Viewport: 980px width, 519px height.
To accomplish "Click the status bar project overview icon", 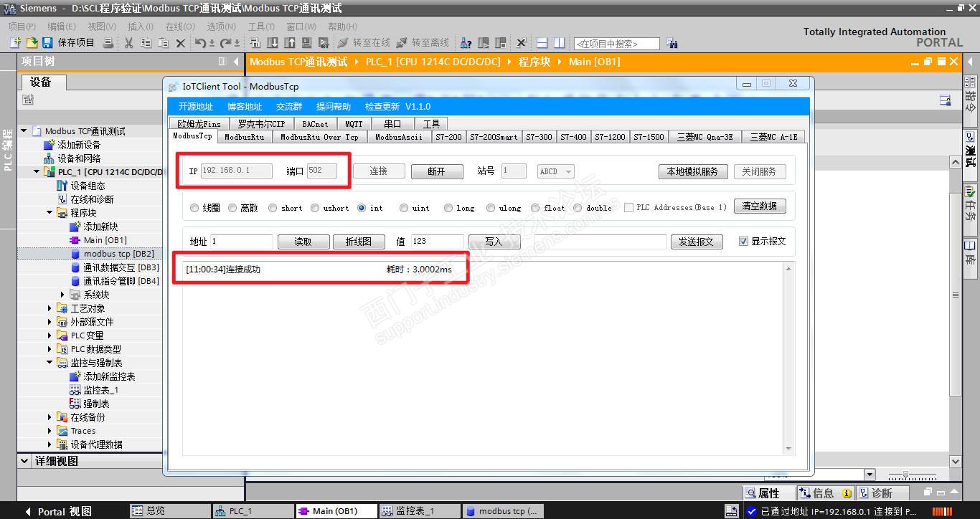I will click(x=731, y=511).
